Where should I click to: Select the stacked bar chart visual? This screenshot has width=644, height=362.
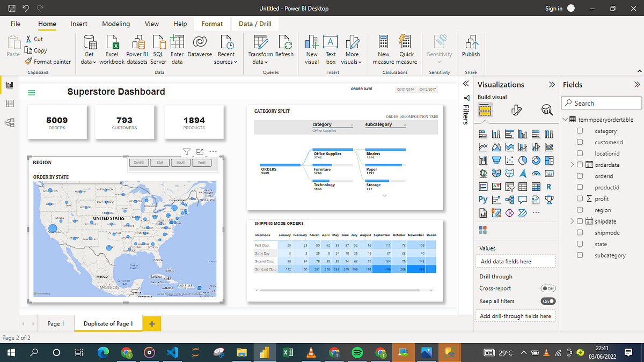pos(482,134)
